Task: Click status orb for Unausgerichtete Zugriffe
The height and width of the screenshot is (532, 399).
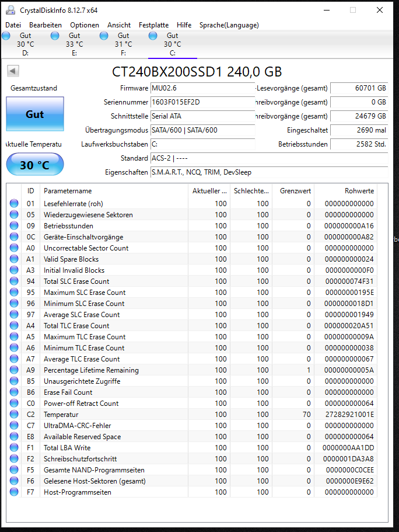Action: tap(14, 381)
